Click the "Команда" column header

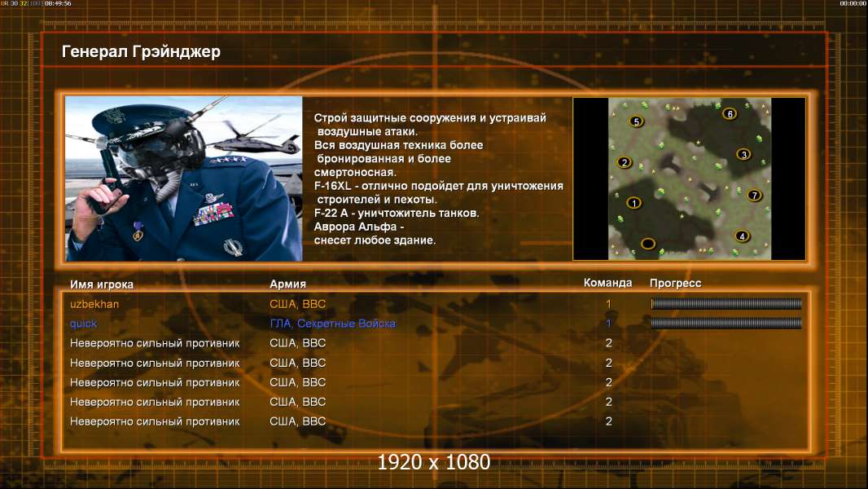pyautogui.click(x=607, y=283)
